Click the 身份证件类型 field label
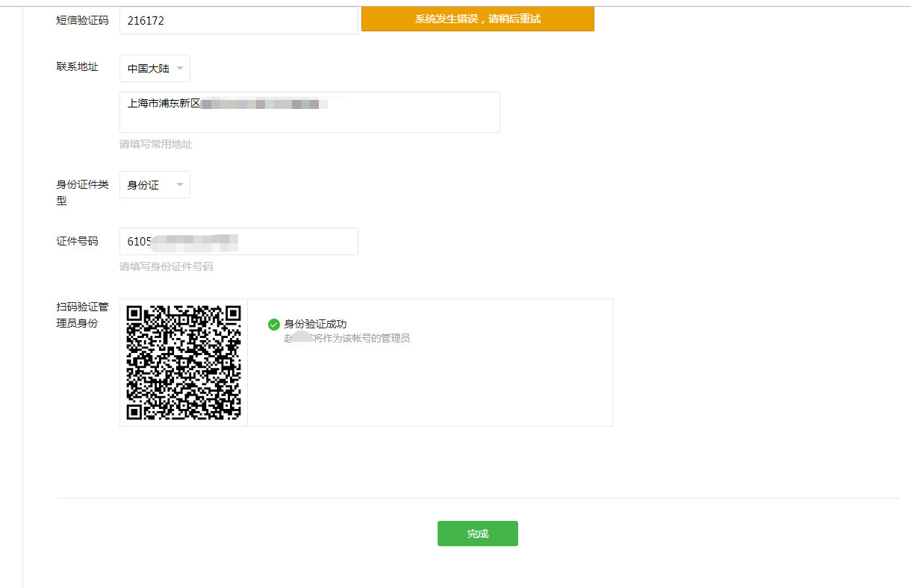This screenshot has height=588, width=911. click(82, 193)
